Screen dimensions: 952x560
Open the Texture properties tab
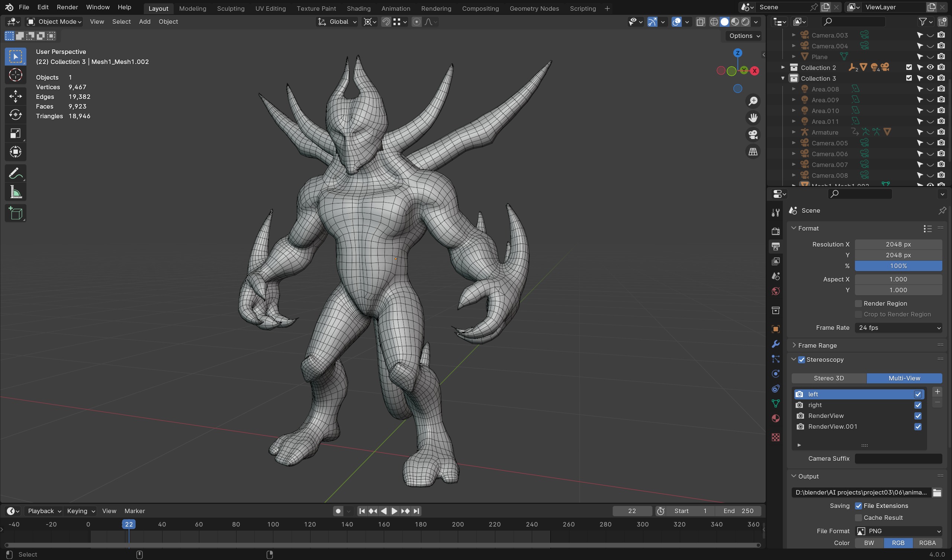776,437
